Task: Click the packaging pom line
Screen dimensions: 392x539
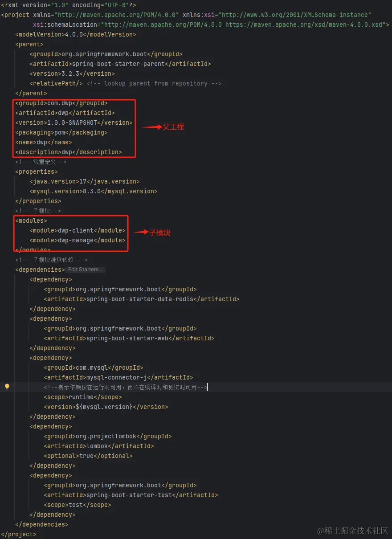Action: tap(61, 132)
